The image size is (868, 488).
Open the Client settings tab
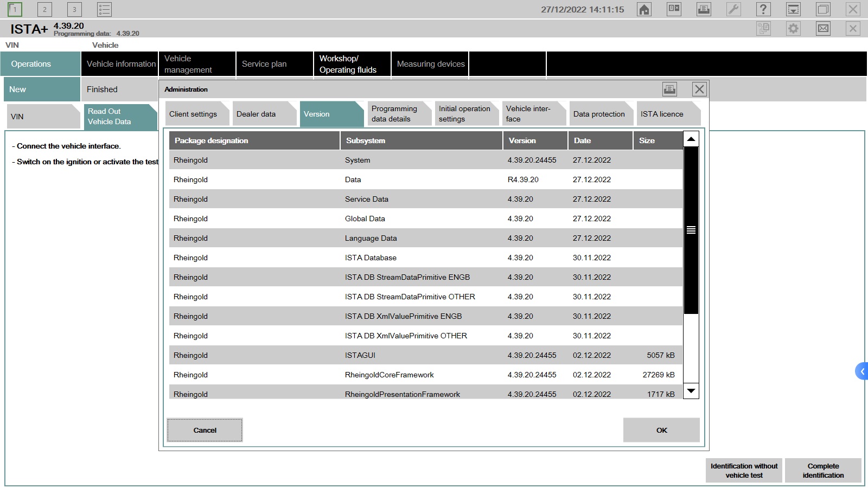[x=197, y=114]
